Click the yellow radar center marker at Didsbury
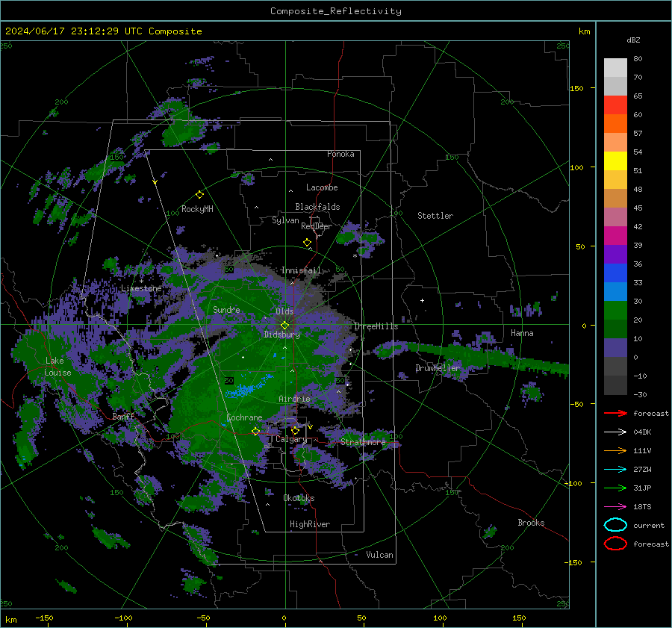This screenshot has height=628, width=672. pyautogui.click(x=284, y=326)
